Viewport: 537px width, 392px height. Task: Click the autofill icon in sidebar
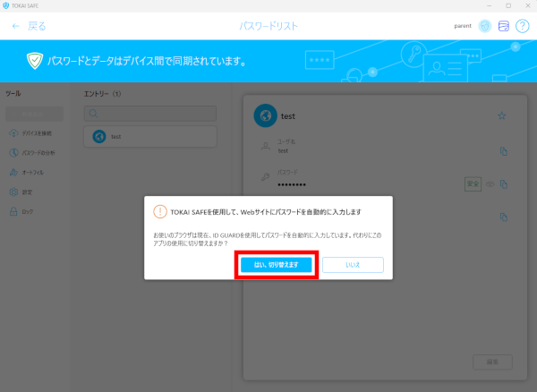pos(13,172)
